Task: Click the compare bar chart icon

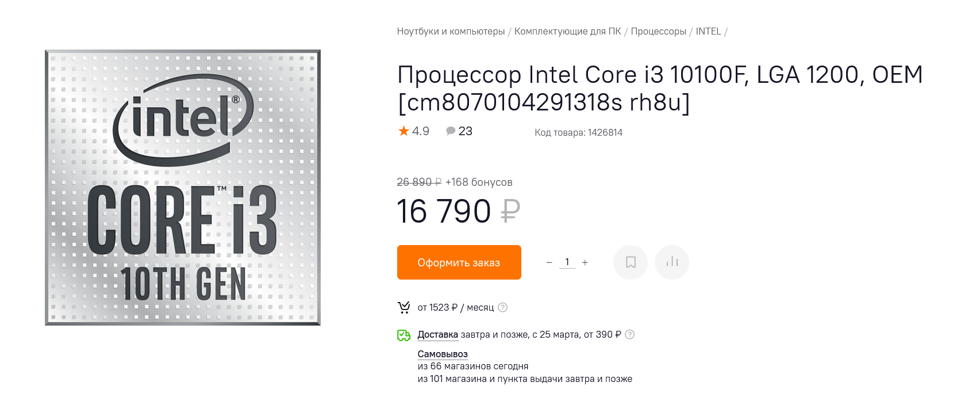Action: (x=672, y=262)
